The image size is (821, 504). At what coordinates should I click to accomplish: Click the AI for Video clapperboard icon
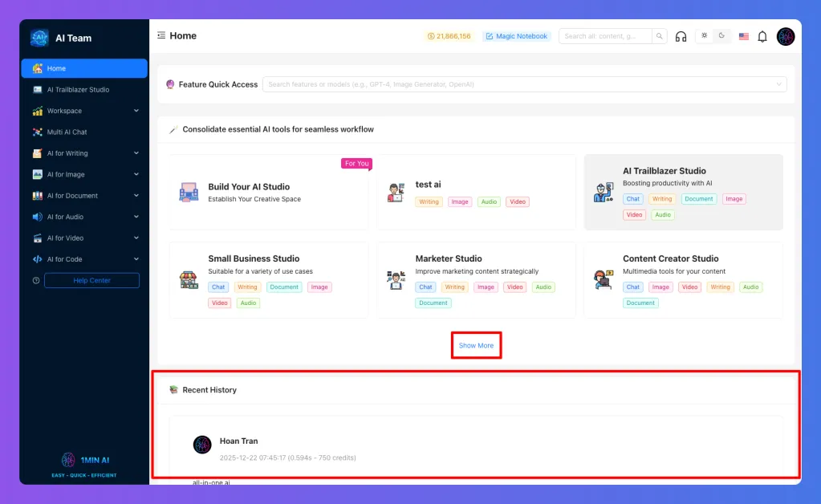point(37,238)
